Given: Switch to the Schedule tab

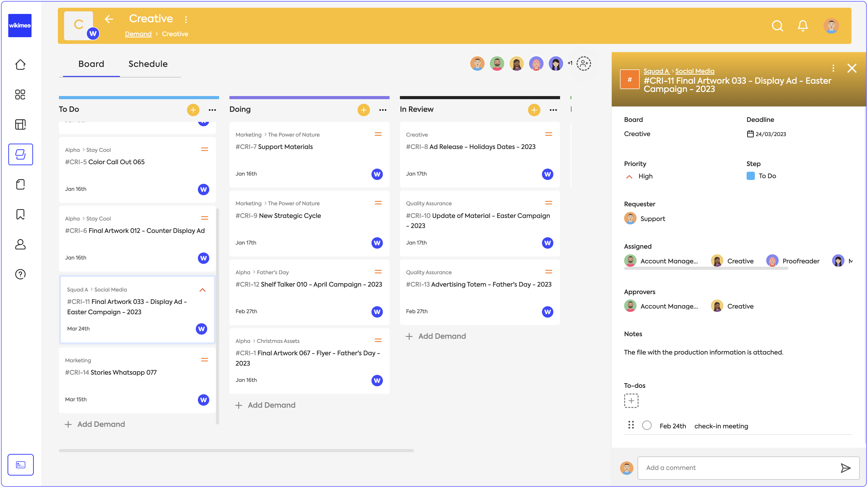Looking at the screenshot, I should [148, 64].
